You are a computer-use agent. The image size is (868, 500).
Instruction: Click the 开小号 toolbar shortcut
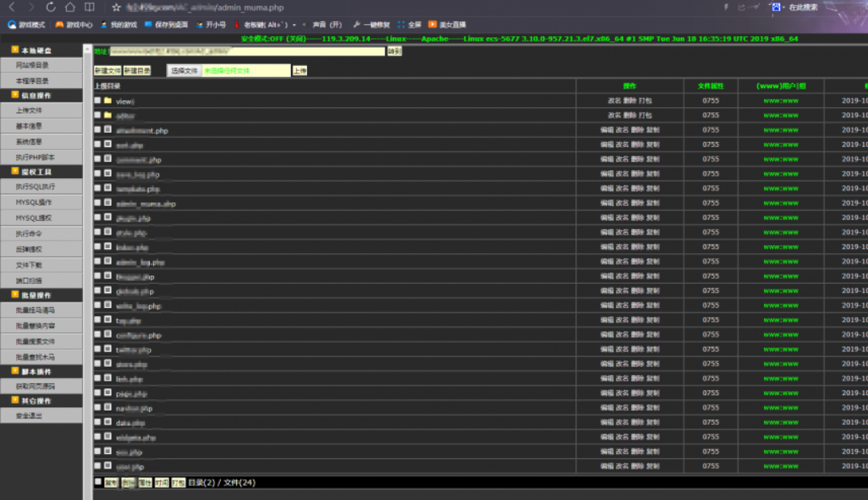pyautogui.click(x=211, y=24)
